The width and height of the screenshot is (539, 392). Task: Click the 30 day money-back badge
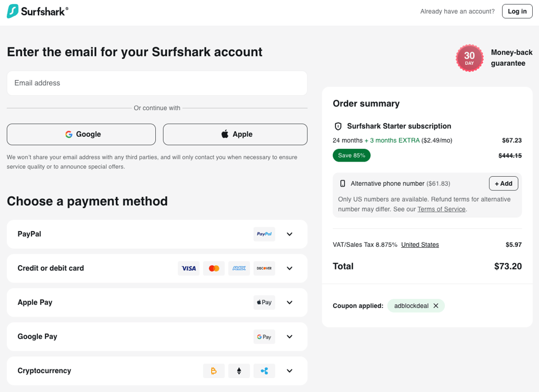tap(469, 58)
